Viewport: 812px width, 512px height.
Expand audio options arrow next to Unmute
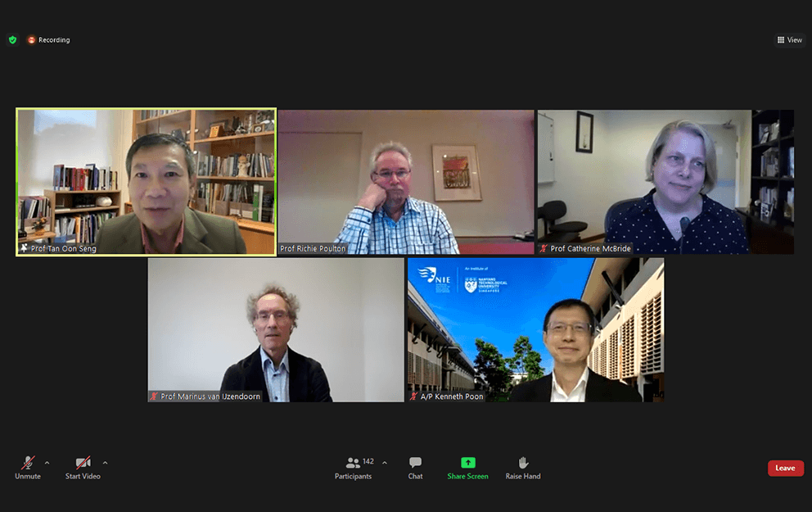coord(47,463)
